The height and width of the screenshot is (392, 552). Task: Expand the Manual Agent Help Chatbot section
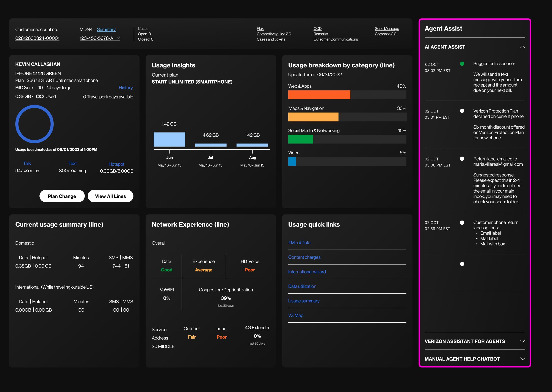[x=522, y=359]
